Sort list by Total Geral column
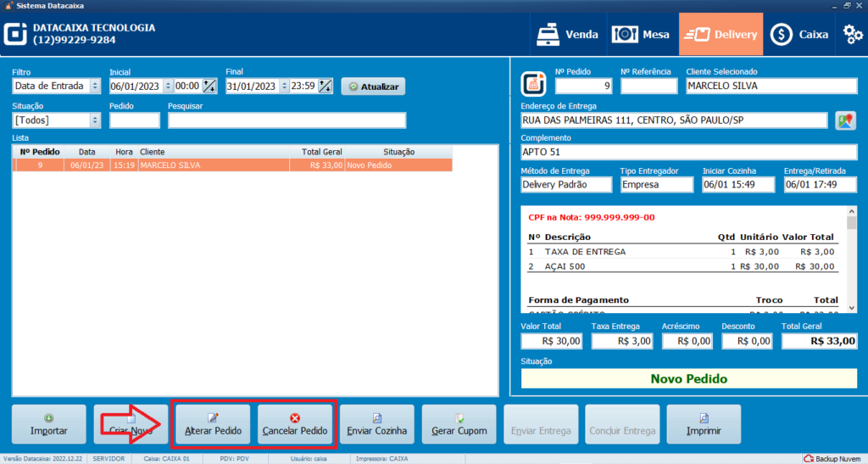This screenshot has height=464, width=868. [x=317, y=152]
